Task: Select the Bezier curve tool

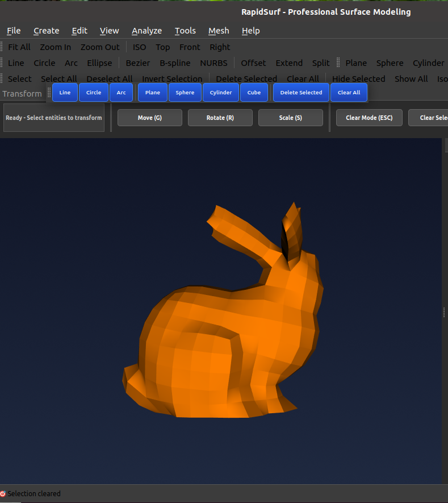Action: coord(138,63)
